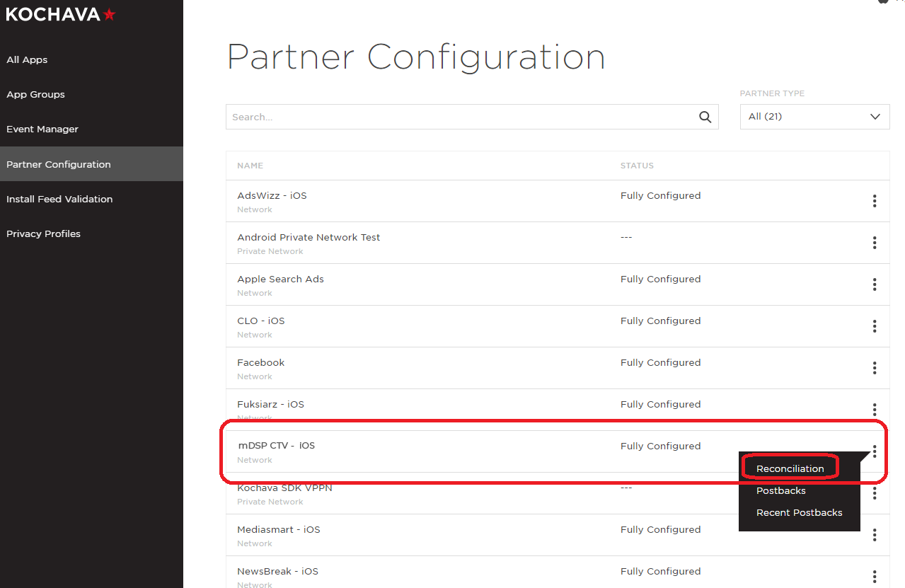Click the search magnifier icon
The height and width of the screenshot is (588, 905).
click(705, 117)
